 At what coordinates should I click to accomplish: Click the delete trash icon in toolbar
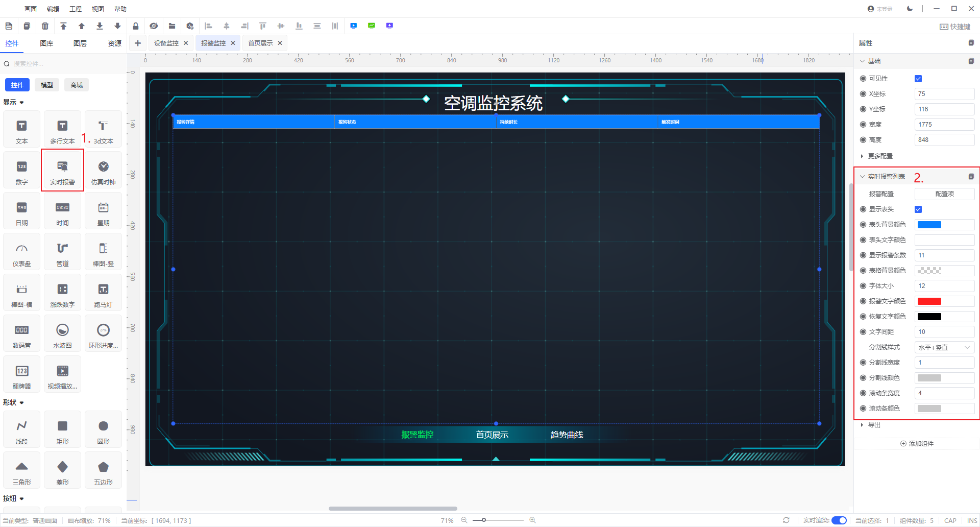click(x=45, y=26)
